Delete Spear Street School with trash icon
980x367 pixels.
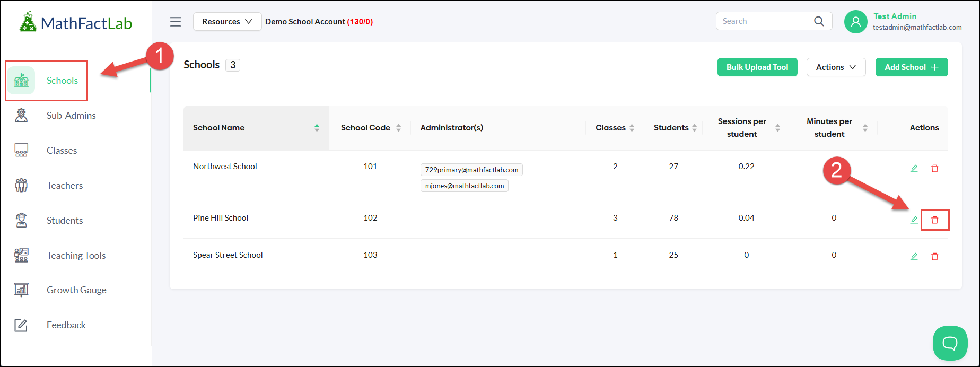tap(935, 256)
